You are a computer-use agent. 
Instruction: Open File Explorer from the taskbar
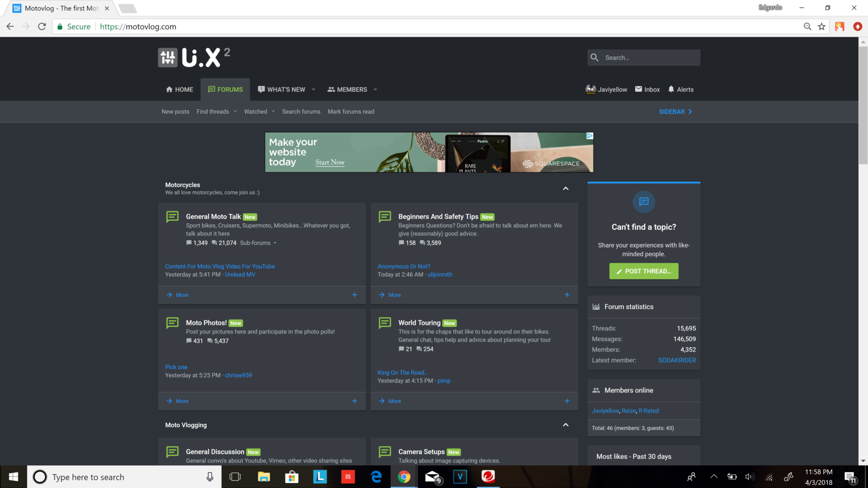[x=264, y=477]
